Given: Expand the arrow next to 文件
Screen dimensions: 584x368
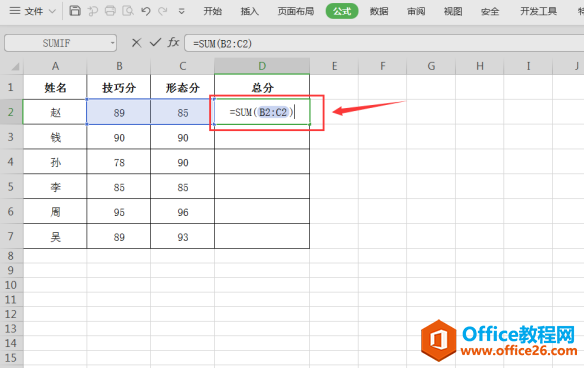Looking at the screenshot, I should pos(53,12).
